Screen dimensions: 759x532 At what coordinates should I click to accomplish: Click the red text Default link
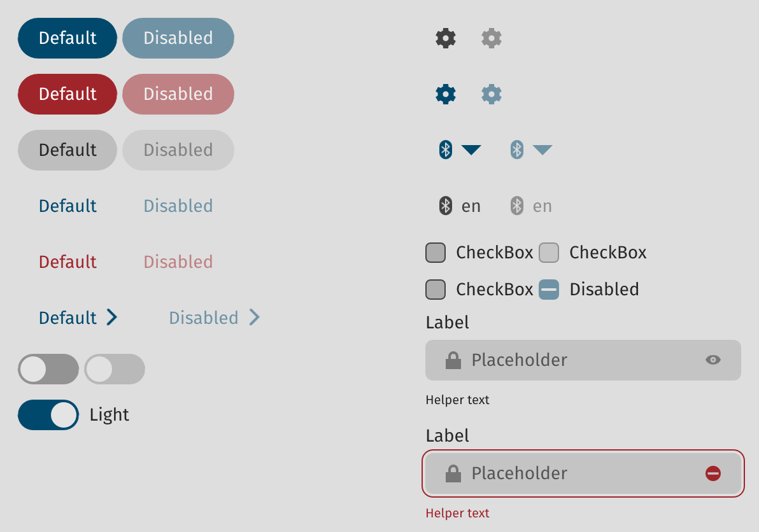point(67,262)
